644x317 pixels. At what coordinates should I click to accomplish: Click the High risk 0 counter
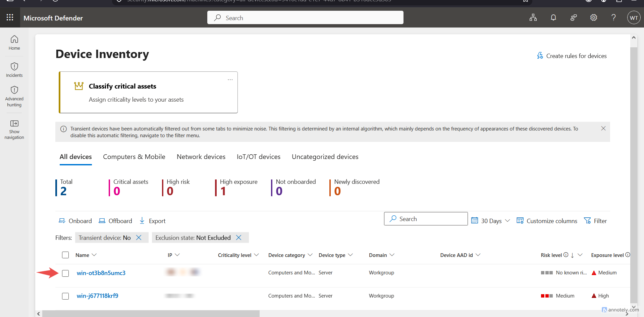[x=176, y=188]
